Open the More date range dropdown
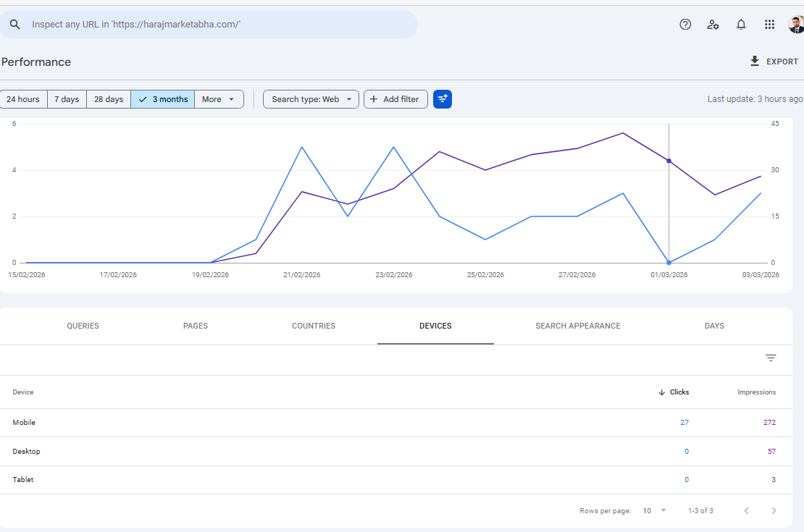The height and width of the screenshot is (532, 804). point(219,99)
